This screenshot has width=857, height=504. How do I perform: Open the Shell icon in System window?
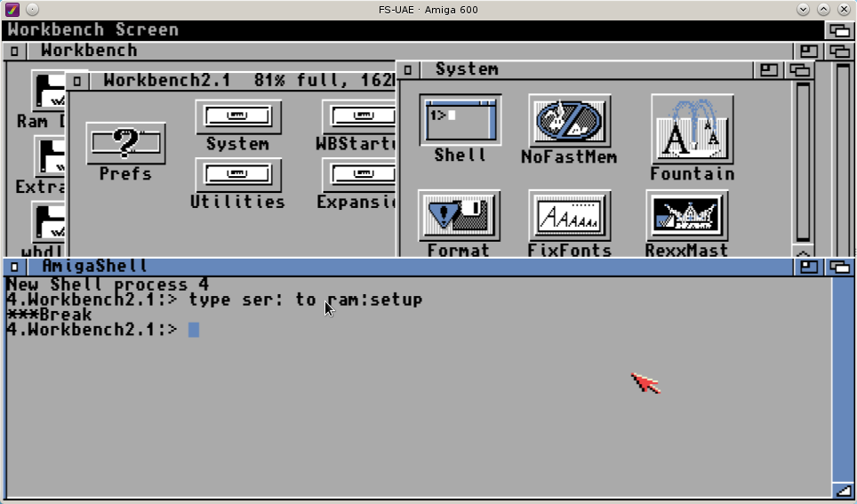(x=461, y=120)
